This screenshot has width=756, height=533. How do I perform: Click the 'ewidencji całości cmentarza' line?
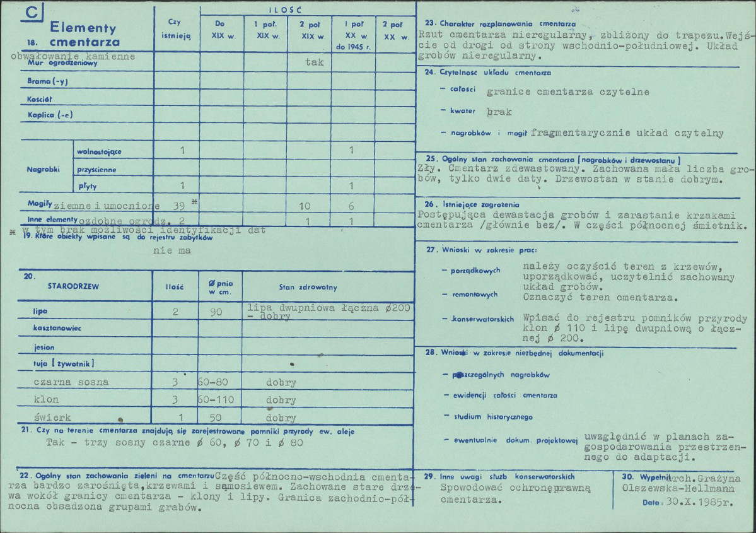coord(505,395)
